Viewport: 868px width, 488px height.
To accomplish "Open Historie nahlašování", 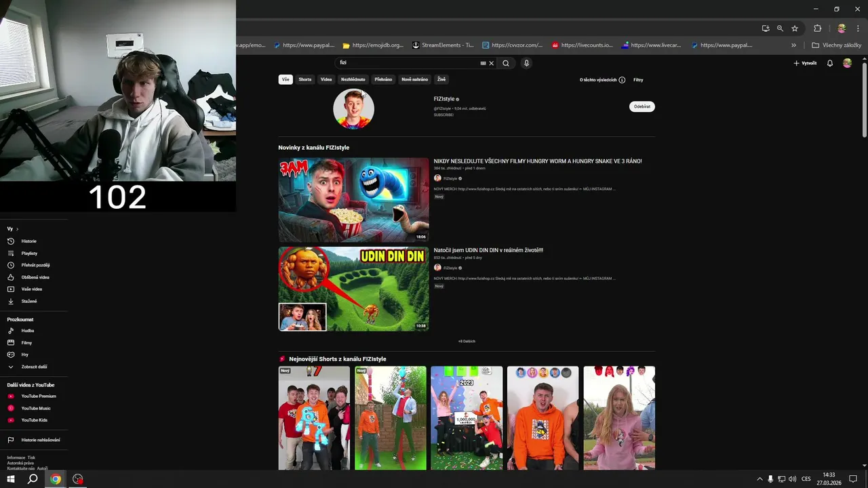I will [x=40, y=440].
